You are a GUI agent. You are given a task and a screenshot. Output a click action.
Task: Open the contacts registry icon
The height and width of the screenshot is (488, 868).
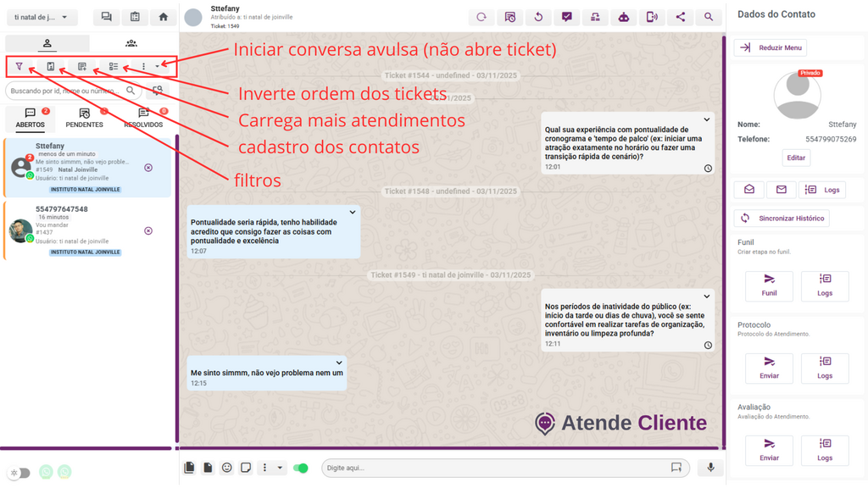(51, 66)
